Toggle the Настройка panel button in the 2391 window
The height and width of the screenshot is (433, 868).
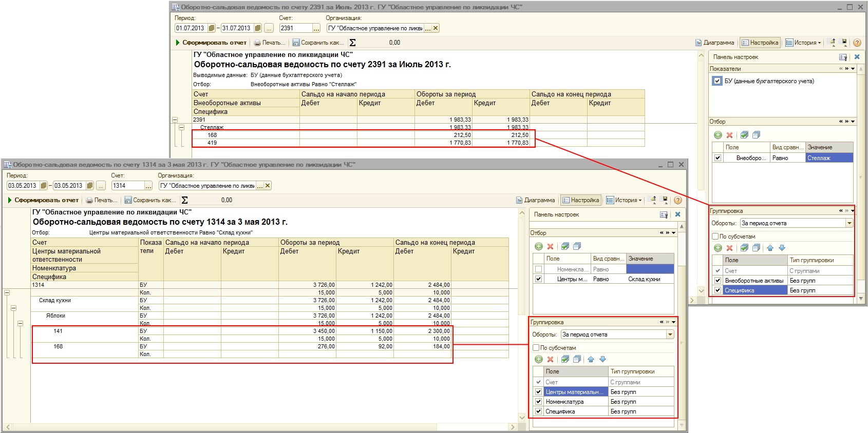pyautogui.click(x=760, y=43)
